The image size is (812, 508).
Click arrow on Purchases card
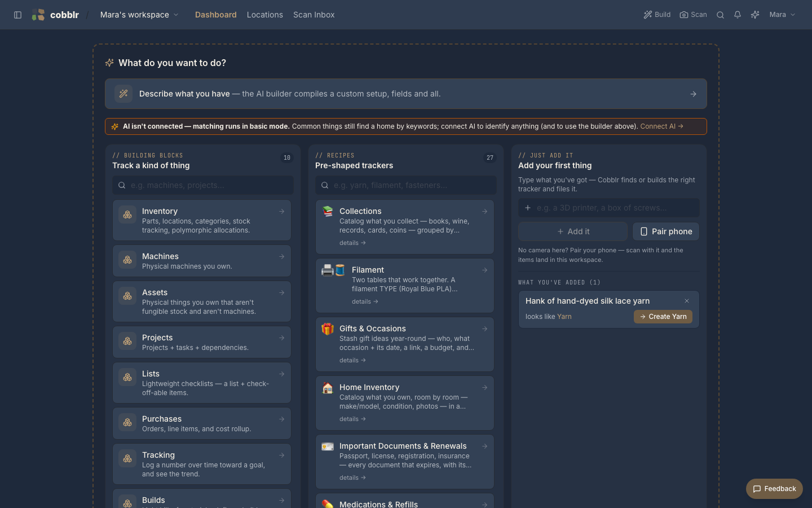pyautogui.click(x=282, y=419)
